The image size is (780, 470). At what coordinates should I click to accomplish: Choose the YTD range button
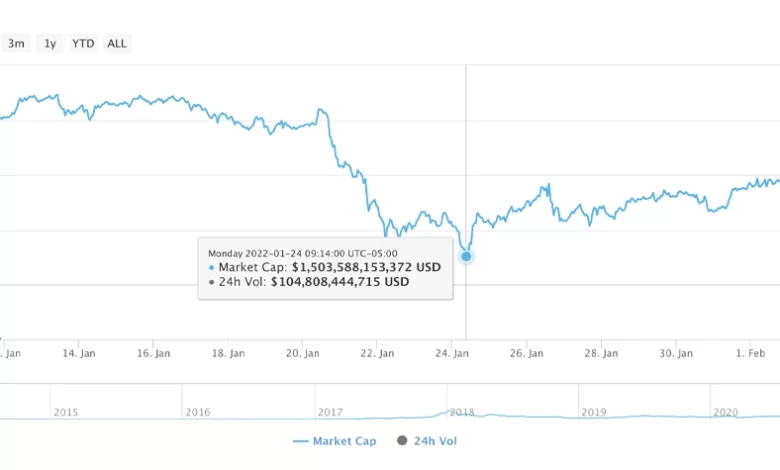coord(83,44)
